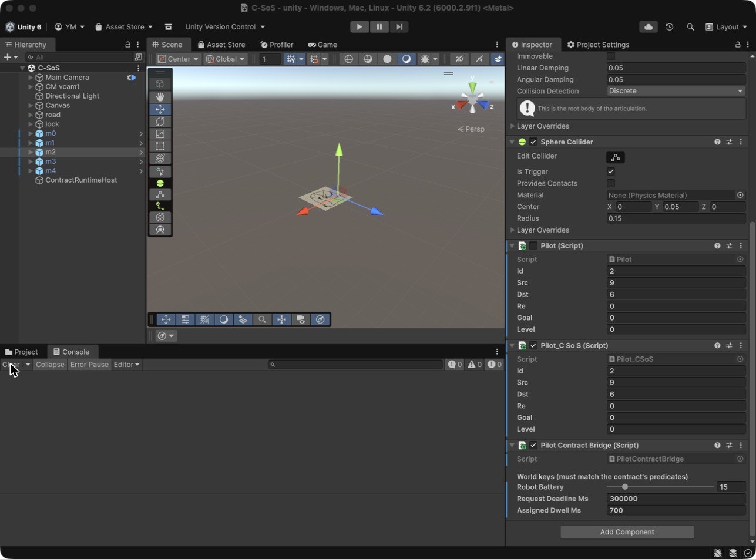This screenshot has width=756, height=559.
Task: Select the Rect tool in Scene tools
Action: click(x=160, y=146)
